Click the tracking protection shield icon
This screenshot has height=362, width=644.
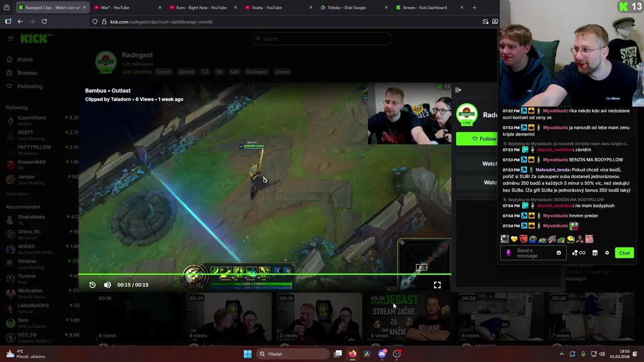coord(95,22)
